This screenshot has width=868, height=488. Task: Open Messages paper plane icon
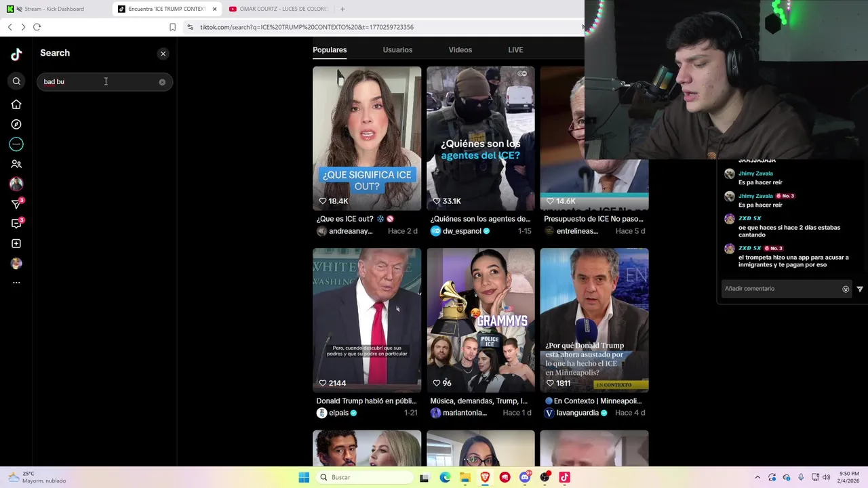[x=16, y=203]
